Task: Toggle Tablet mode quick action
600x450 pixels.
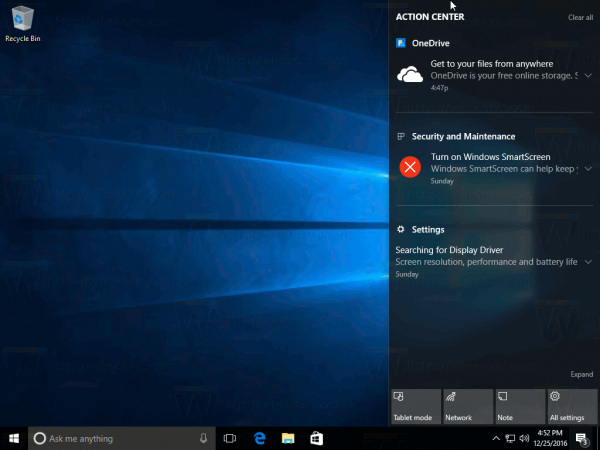Action: [416, 406]
